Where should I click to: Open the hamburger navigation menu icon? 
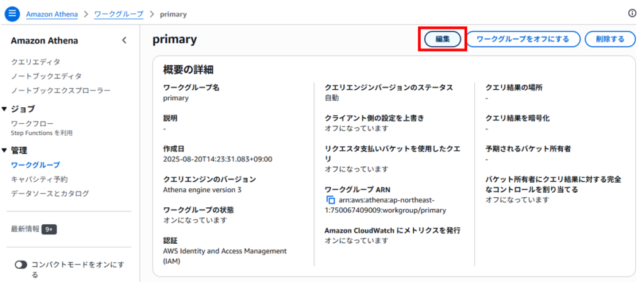(12, 14)
